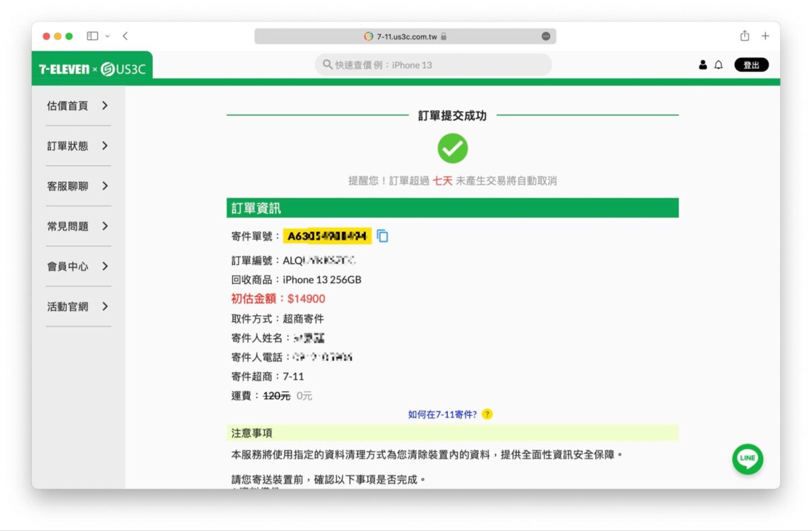
Task: Click the 運費 120元 0元 line
Action: pos(272,396)
